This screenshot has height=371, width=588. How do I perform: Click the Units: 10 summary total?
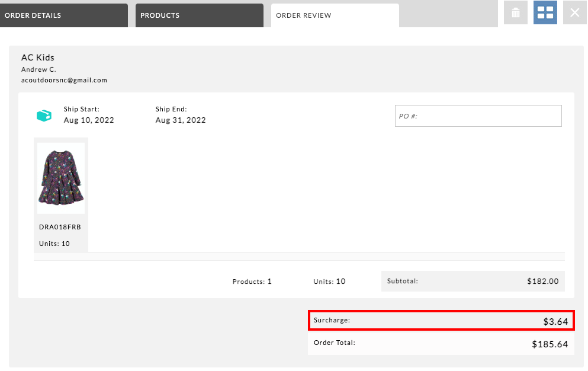coord(329,282)
